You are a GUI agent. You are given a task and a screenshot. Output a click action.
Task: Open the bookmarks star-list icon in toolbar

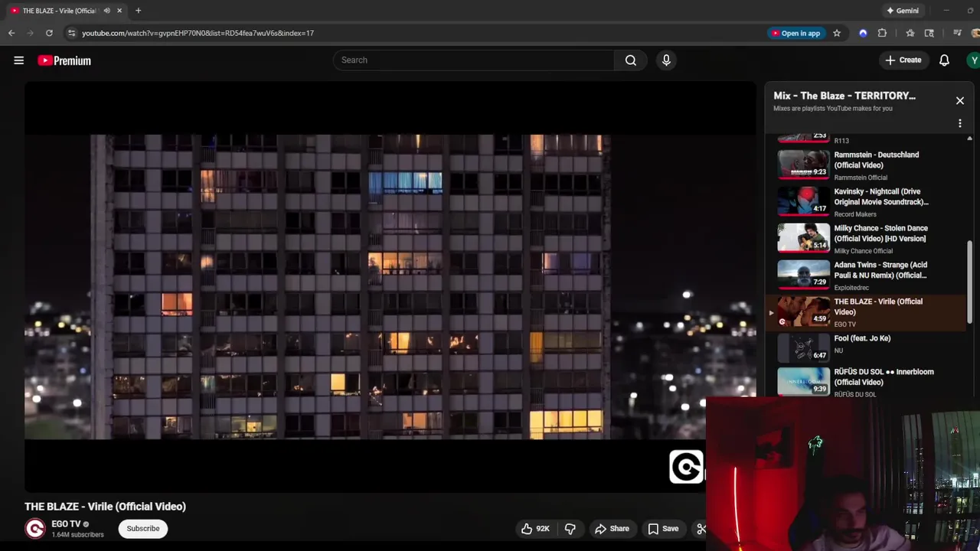[x=910, y=33]
